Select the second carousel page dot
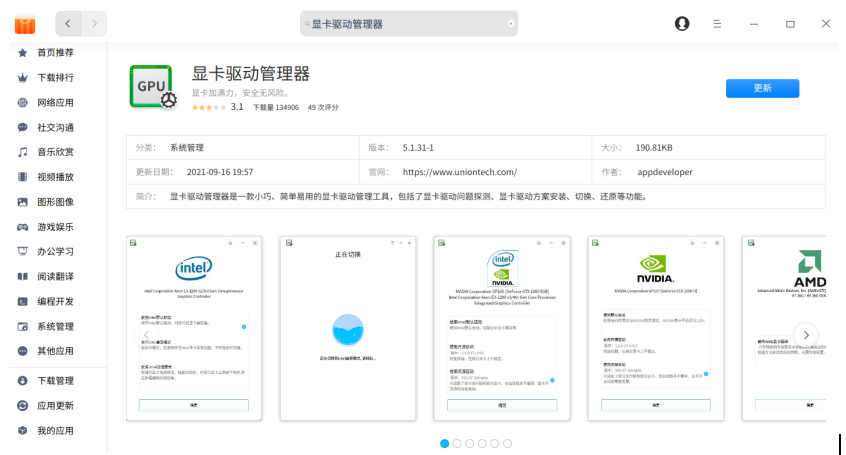Screen dimensions: 846x455 (457, 444)
